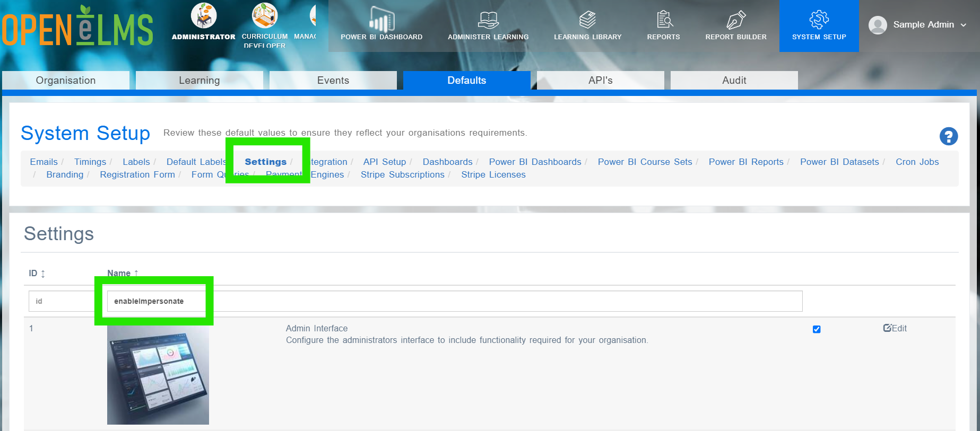The image size is (980, 431).
Task: Open Power BI Dashboard from top bar
Action: [381, 25]
